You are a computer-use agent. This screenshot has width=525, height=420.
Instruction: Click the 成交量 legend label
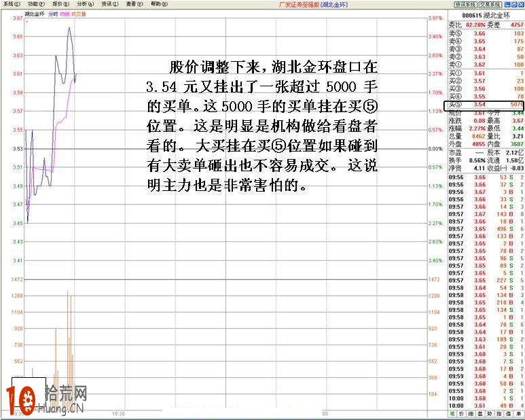(x=79, y=14)
